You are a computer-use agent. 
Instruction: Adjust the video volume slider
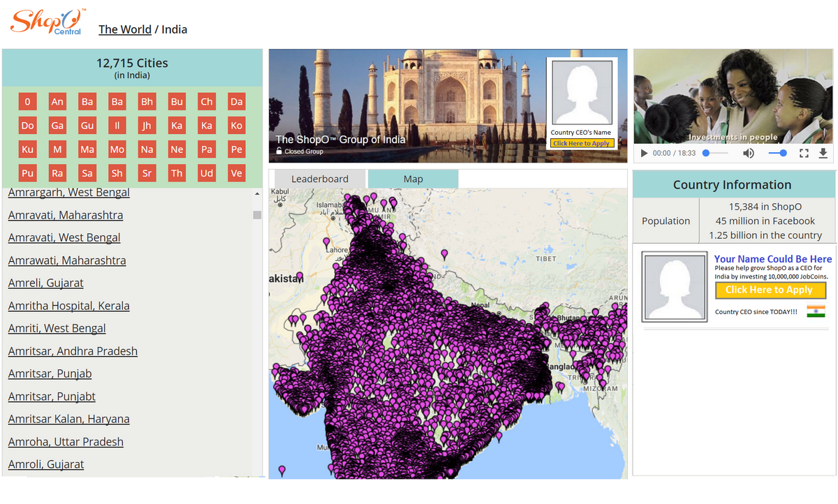pyautogui.click(x=777, y=153)
